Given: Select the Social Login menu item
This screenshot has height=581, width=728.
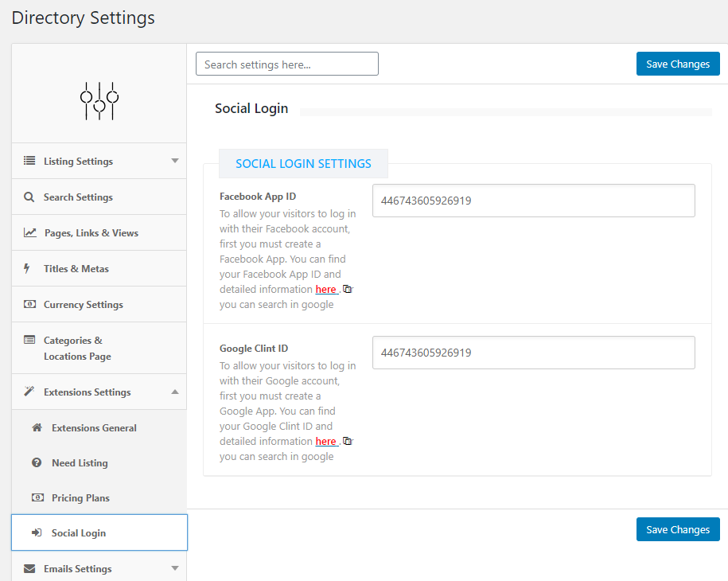Looking at the screenshot, I should (79, 532).
